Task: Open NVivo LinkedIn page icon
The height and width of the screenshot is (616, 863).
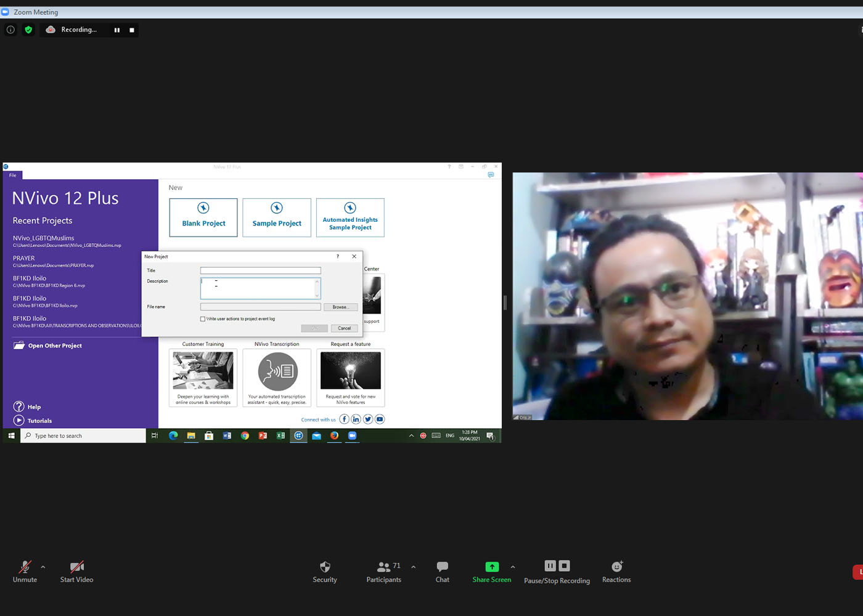Action: coord(356,419)
